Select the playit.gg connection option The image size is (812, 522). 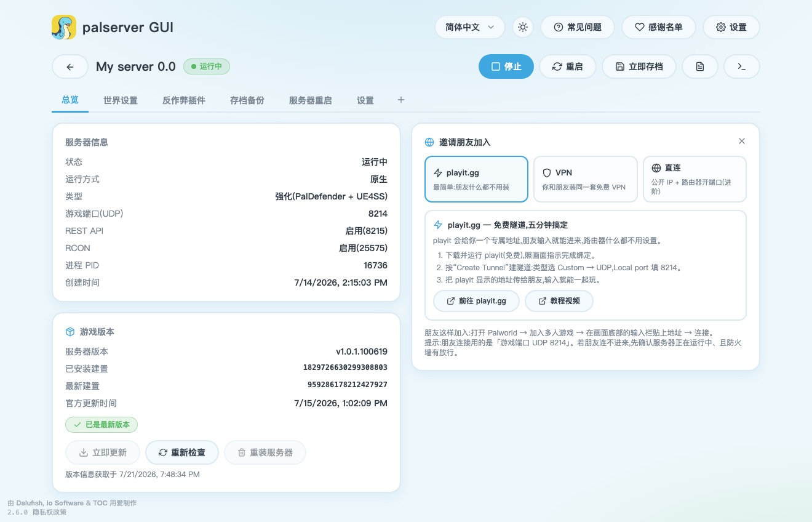pos(476,179)
